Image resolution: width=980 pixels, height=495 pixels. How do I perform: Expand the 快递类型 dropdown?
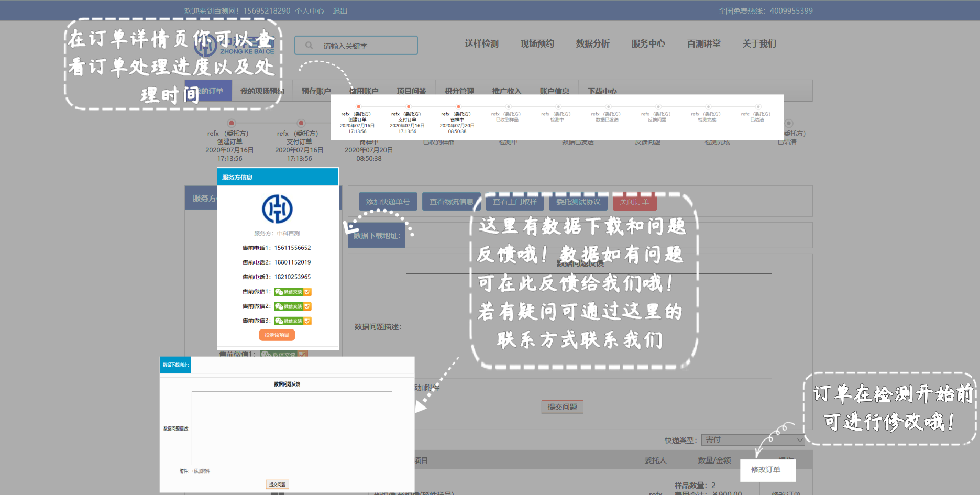click(753, 440)
